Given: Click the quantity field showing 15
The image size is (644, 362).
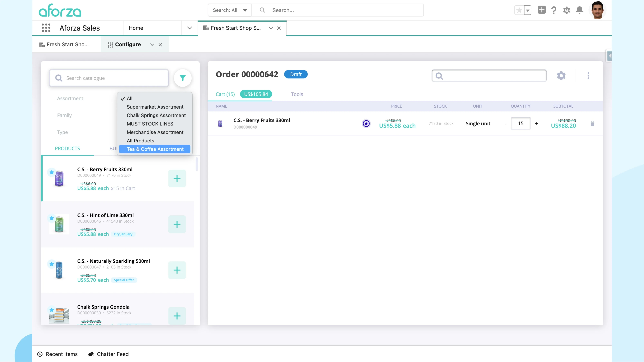Looking at the screenshot, I should pos(521,123).
